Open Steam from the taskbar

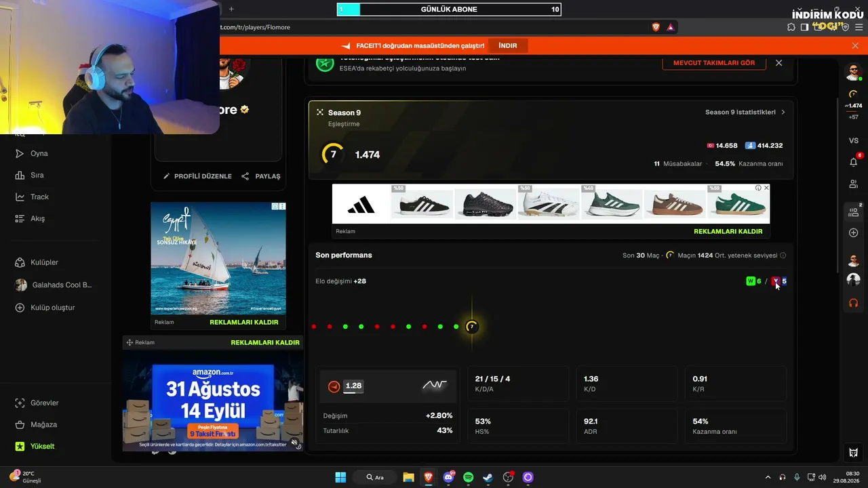tap(488, 477)
